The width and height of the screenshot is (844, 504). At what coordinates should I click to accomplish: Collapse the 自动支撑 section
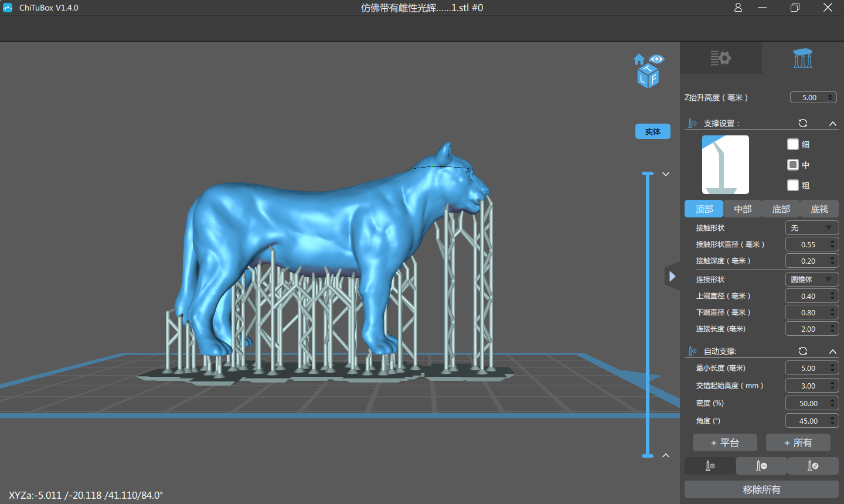(x=833, y=352)
